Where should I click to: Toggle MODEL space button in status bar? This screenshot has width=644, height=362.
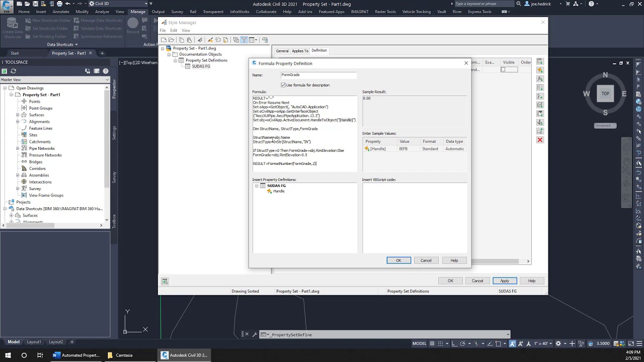coord(419,343)
